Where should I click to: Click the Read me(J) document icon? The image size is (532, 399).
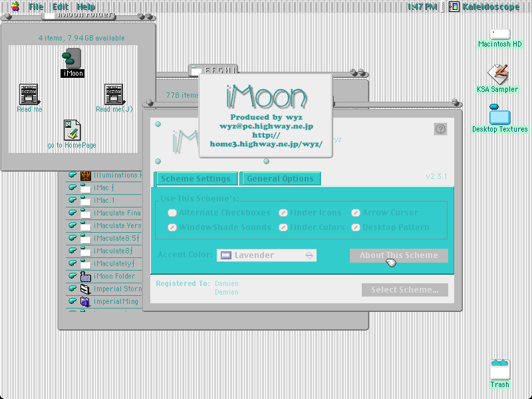[x=114, y=94]
